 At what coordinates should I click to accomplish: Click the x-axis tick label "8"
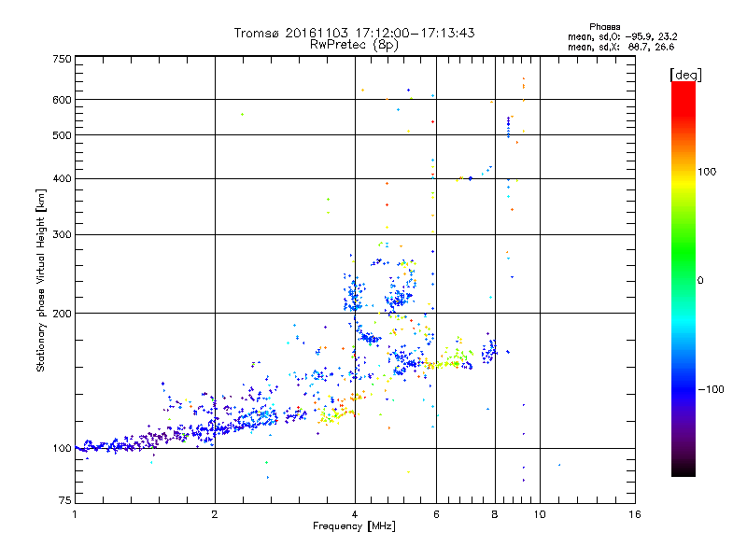495,514
